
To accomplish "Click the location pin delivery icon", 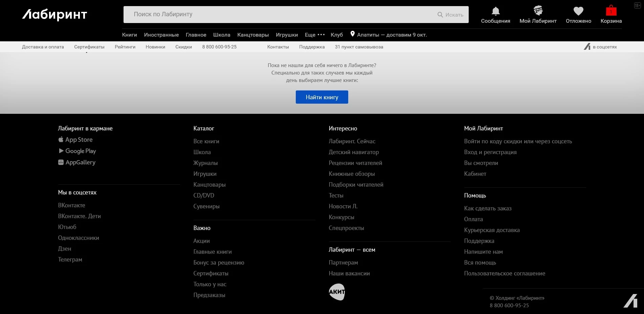I will click(352, 34).
